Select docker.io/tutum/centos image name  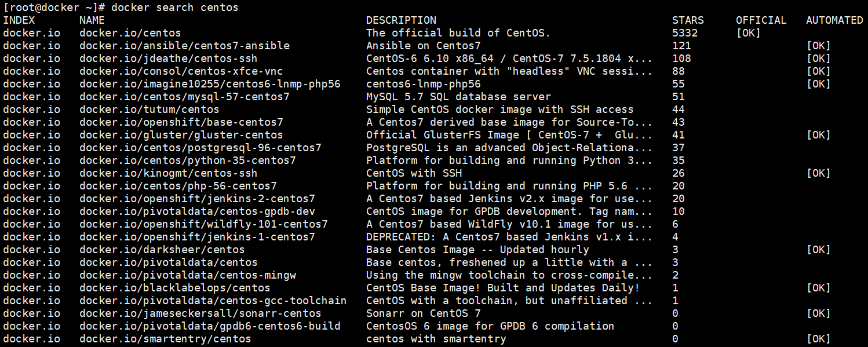tap(149, 109)
